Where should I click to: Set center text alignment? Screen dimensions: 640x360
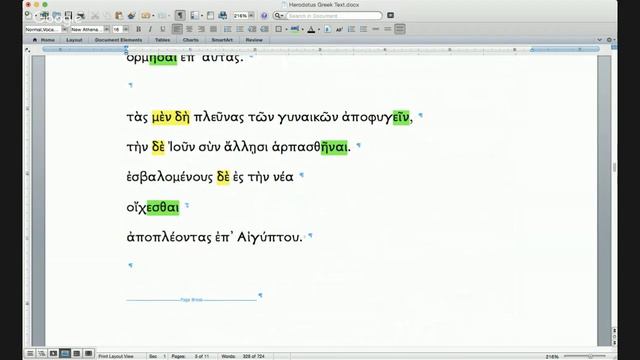tap(189, 29)
